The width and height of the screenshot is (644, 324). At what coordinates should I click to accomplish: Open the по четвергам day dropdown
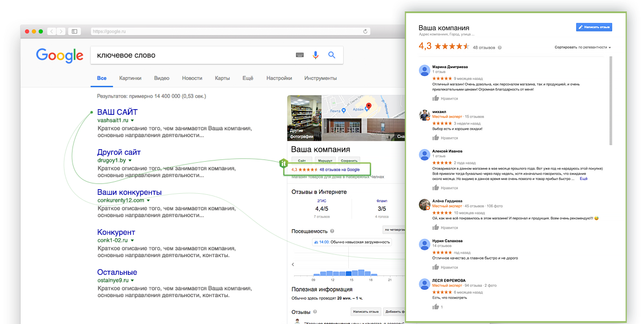[395, 230]
